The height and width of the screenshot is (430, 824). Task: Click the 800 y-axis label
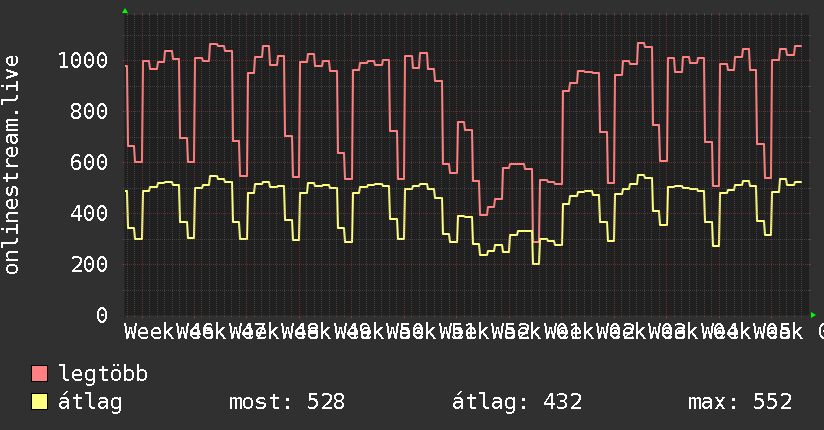point(89,111)
